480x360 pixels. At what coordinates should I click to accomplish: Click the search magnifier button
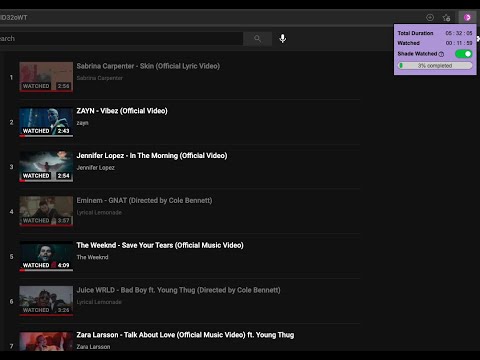257,39
